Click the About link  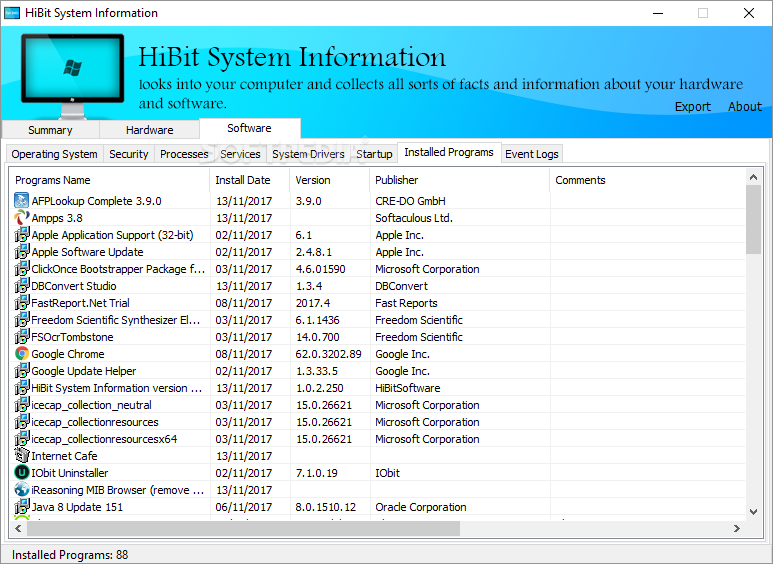point(745,106)
